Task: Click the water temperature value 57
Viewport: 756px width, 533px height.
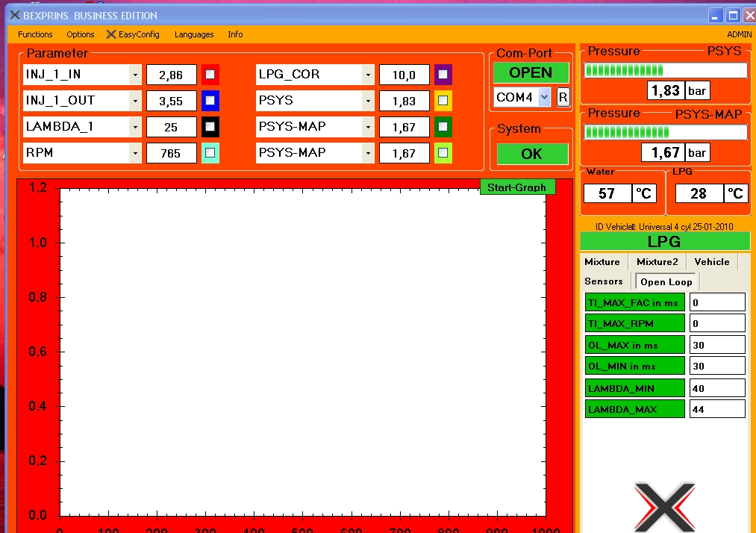Action: click(x=607, y=193)
